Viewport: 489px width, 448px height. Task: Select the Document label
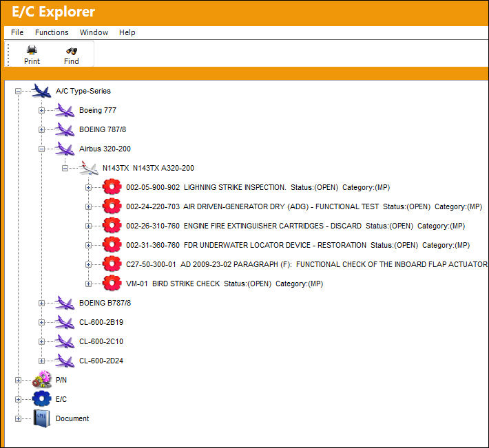click(x=72, y=418)
